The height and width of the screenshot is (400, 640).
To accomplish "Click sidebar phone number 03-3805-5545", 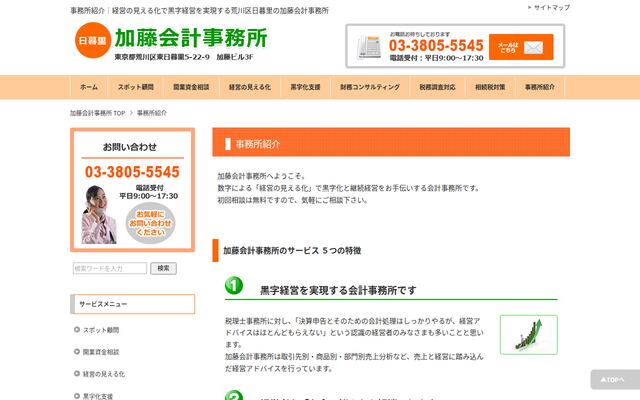I will click(132, 172).
